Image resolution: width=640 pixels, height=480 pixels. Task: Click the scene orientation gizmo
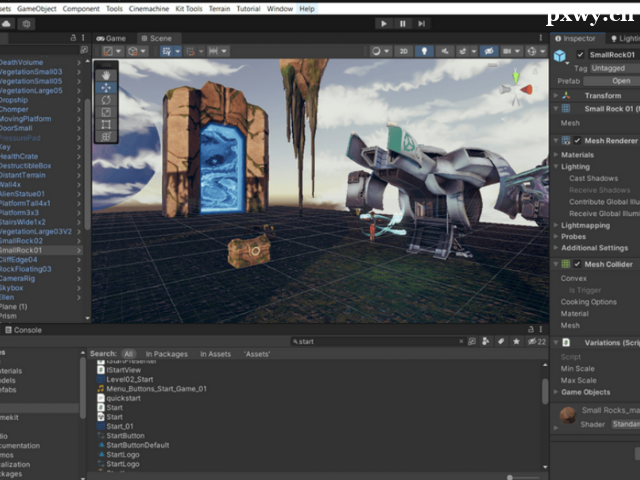[x=516, y=86]
